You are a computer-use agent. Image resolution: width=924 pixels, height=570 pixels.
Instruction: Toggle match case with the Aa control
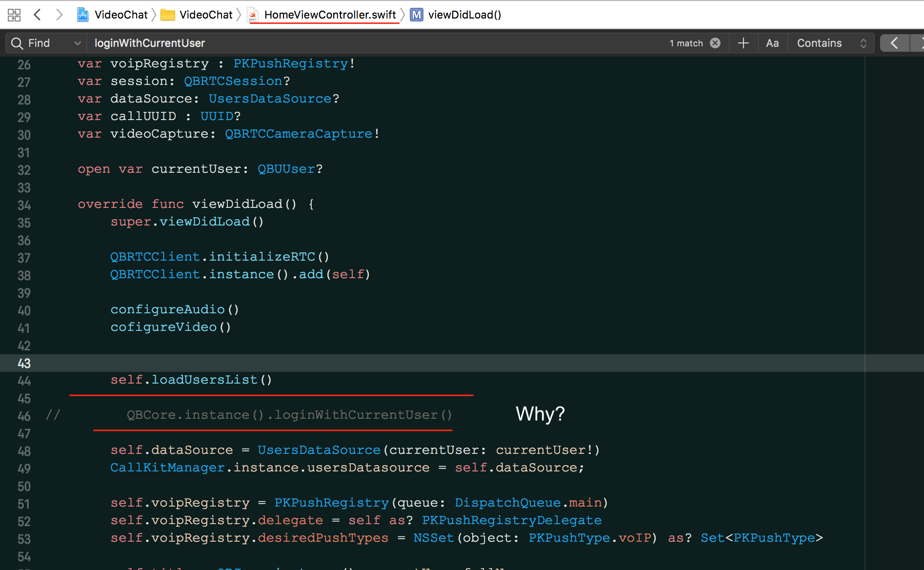pyautogui.click(x=772, y=43)
